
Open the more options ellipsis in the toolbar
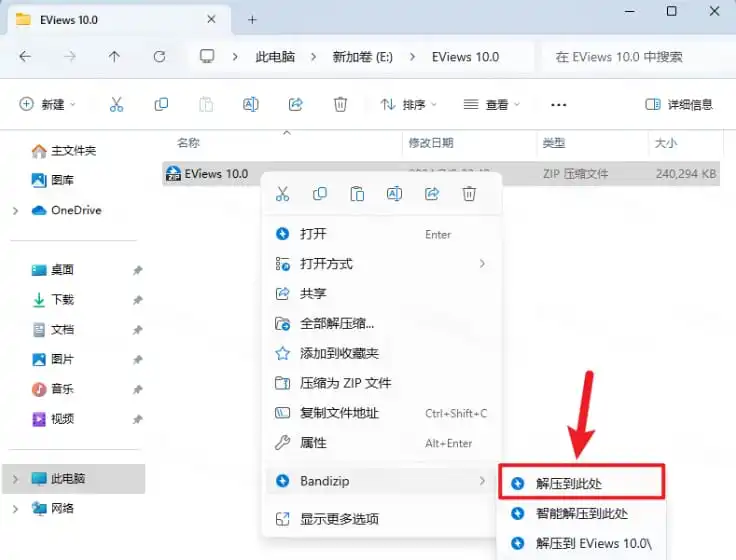(559, 105)
